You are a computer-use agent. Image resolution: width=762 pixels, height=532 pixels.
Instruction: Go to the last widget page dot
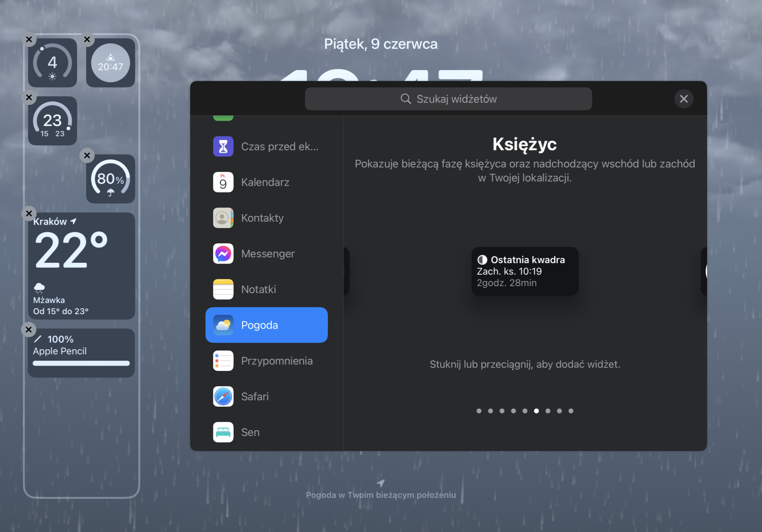[x=571, y=411]
